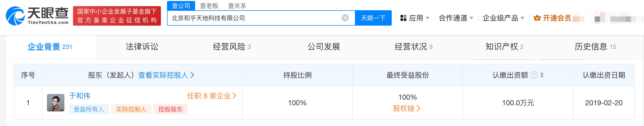Select the 经营风险 tab

pos(232,47)
